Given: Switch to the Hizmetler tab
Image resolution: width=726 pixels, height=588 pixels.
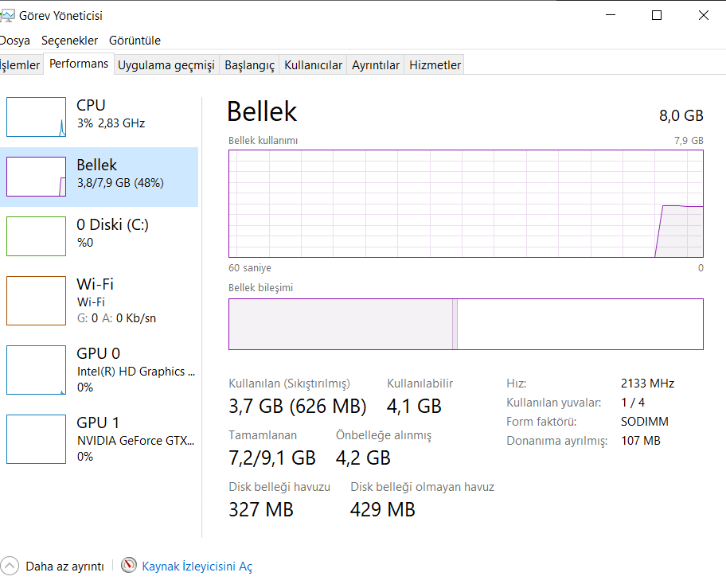Looking at the screenshot, I should [435, 65].
